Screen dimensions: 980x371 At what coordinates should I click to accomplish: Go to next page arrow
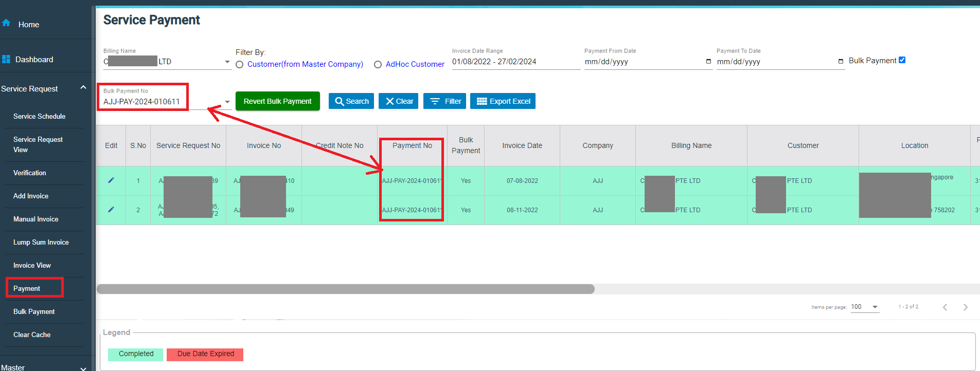click(x=965, y=307)
